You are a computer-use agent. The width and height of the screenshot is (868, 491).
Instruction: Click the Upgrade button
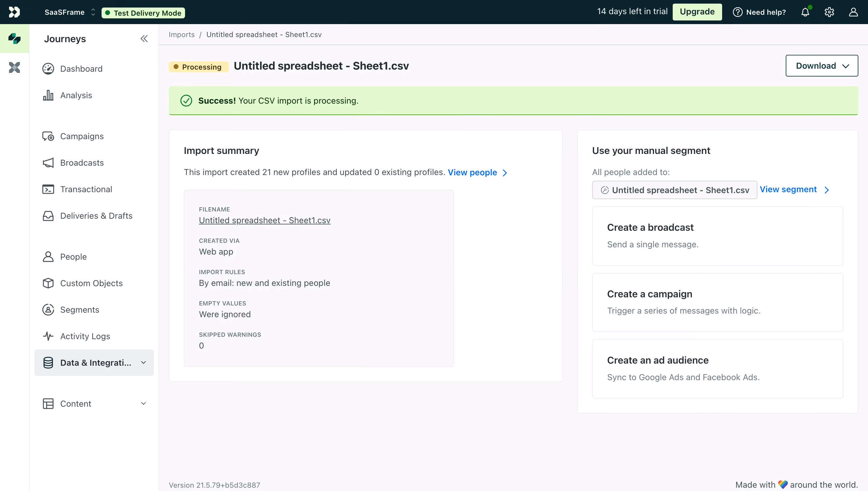tap(697, 12)
